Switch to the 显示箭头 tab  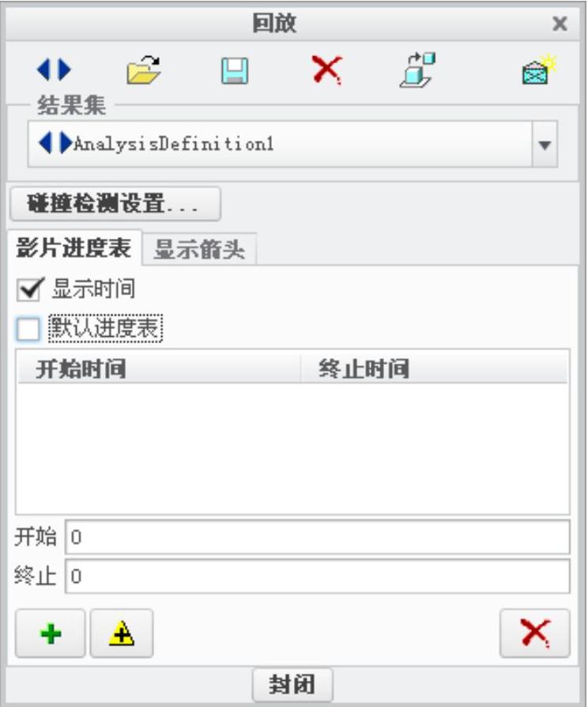pos(200,249)
